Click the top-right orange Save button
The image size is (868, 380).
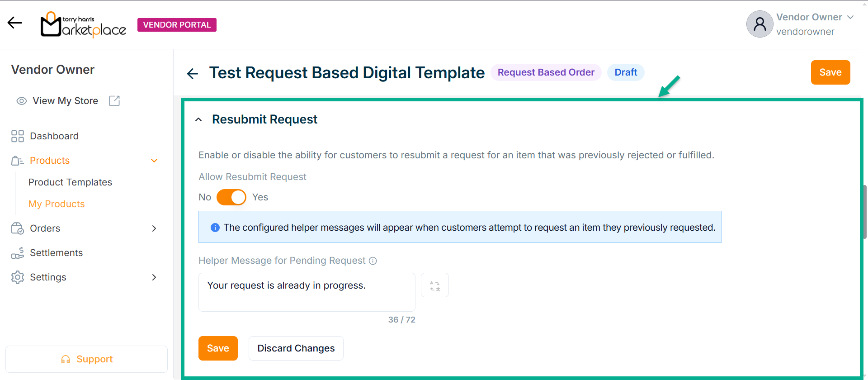pyautogui.click(x=830, y=72)
